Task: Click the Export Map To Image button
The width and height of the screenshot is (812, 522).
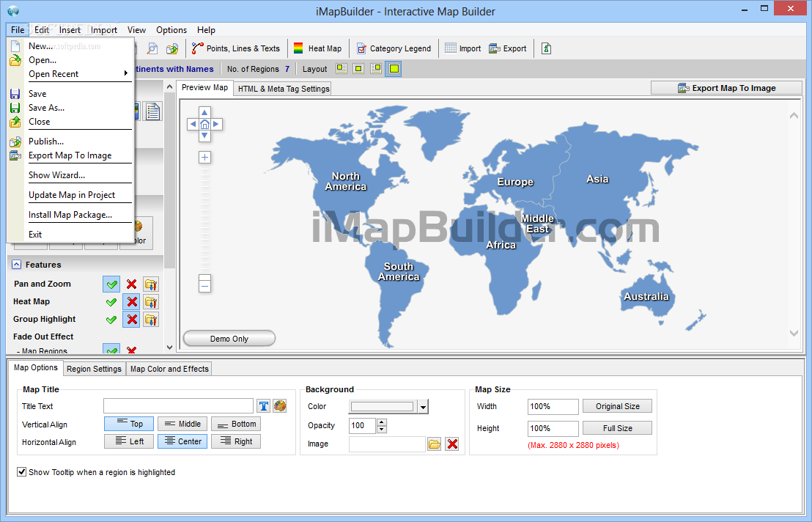Action: point(726,88)
